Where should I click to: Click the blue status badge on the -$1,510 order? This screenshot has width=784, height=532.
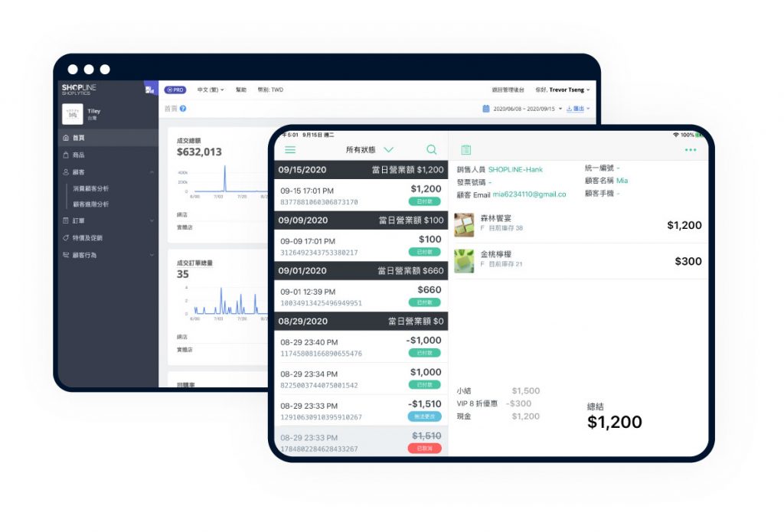[x=424, y=416]
